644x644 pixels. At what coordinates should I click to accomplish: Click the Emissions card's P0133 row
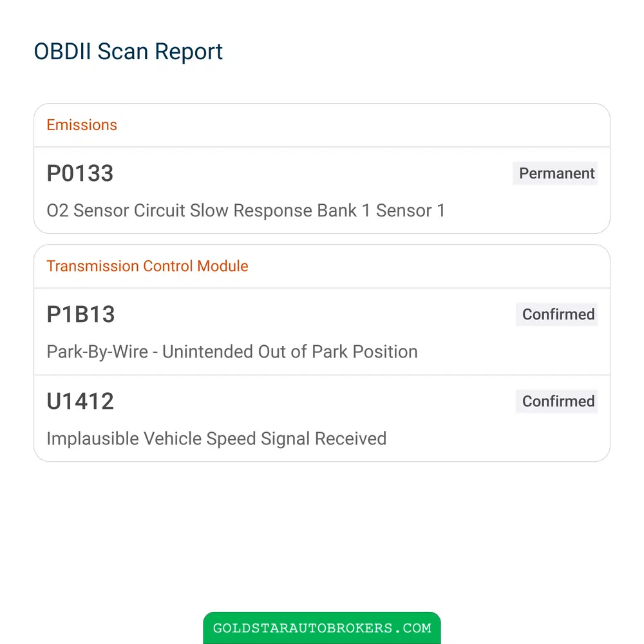[x=322, y=191]
